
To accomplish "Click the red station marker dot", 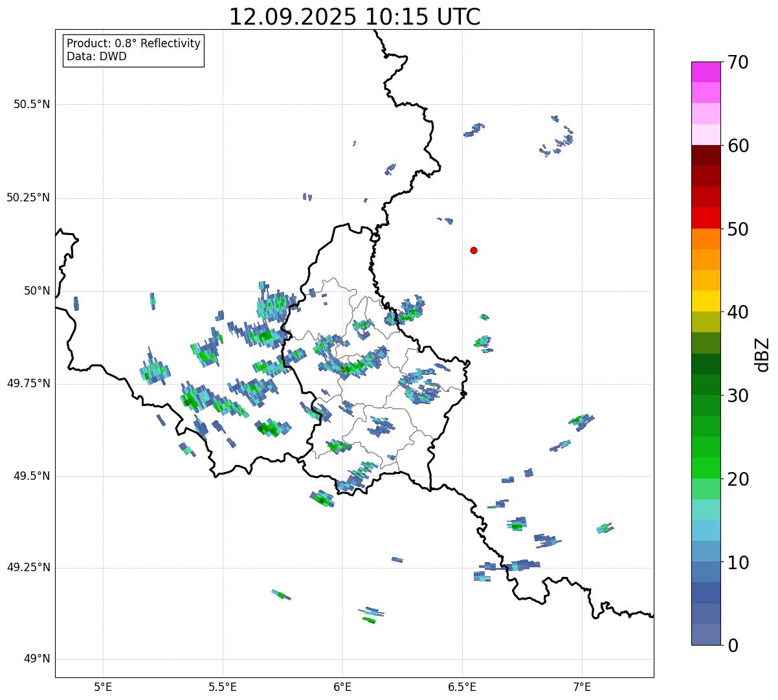I will tap(474, 250).
